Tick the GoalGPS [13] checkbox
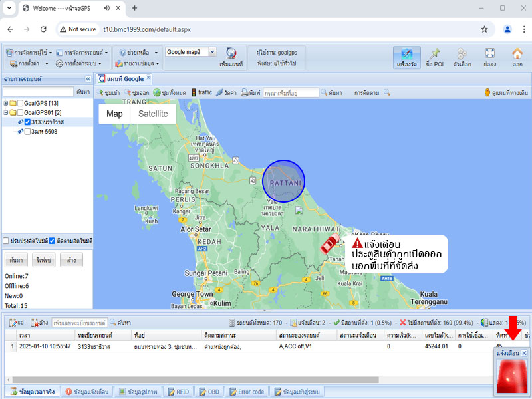The width and height of the screenshot is (532, 399). (21, 103)
